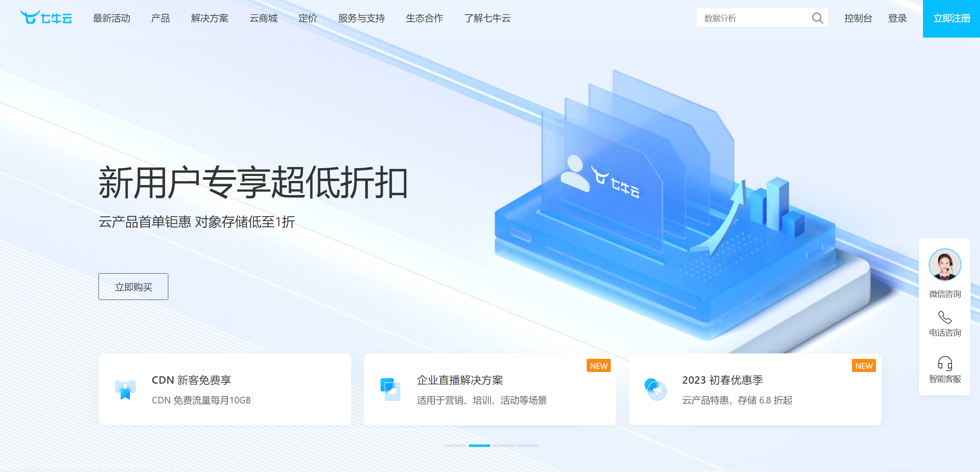980x472 pixels.
Task: Select the active second carousel indicator
Action: tap(479, 446)
